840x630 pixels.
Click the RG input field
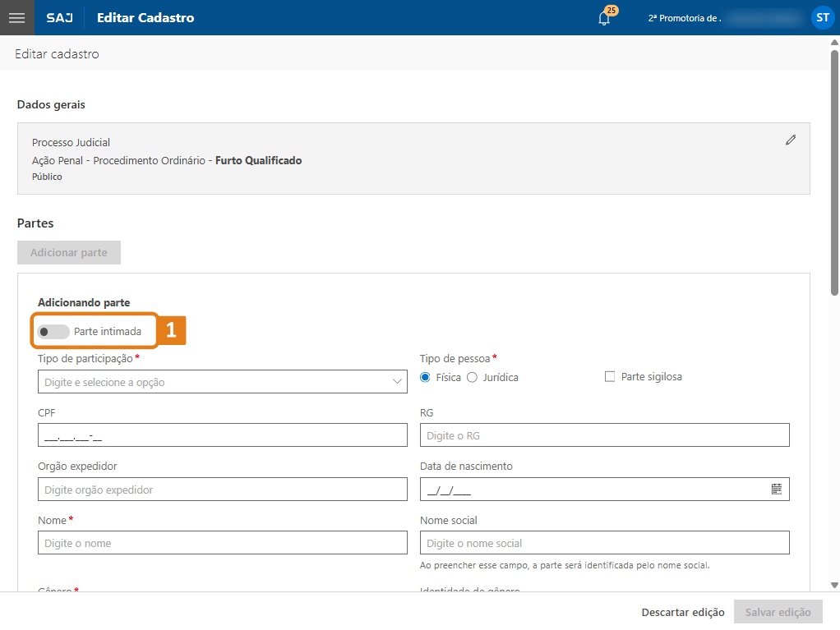[x=604, y=435]
